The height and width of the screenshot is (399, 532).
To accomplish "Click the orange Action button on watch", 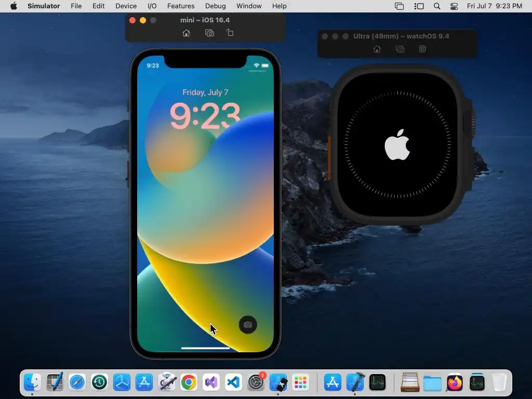I will [329, 158].
